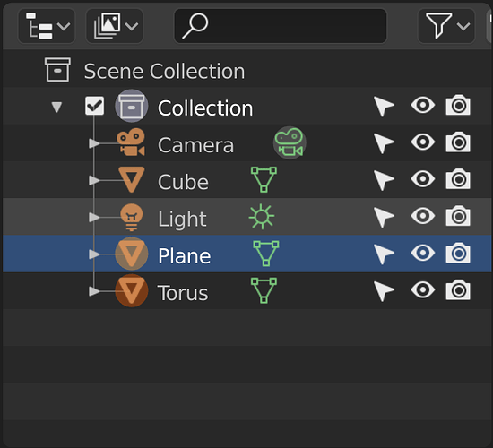Screen dimensions: 493x448
Task: Hide the Cube in viewport
Action: pos(423,179)
